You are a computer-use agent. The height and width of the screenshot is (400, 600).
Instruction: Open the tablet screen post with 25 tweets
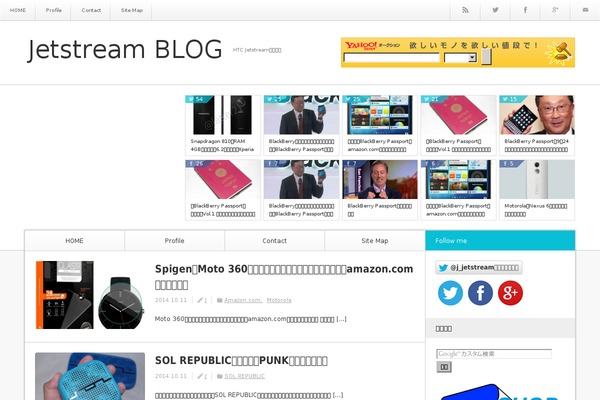point(380,125)
